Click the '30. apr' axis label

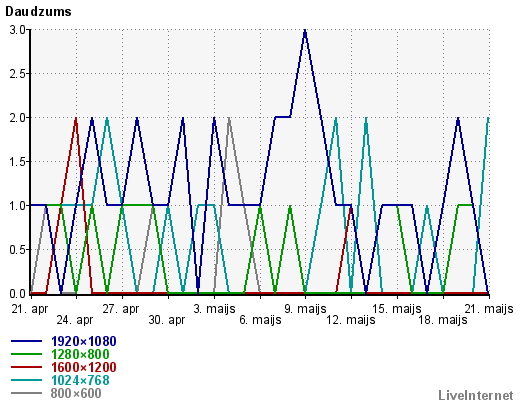click(167, 320)
